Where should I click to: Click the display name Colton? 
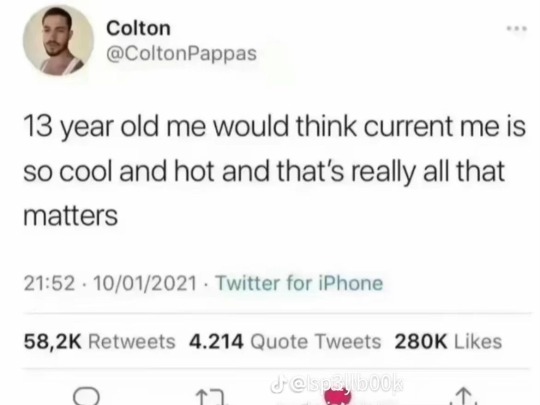(138, 28)
